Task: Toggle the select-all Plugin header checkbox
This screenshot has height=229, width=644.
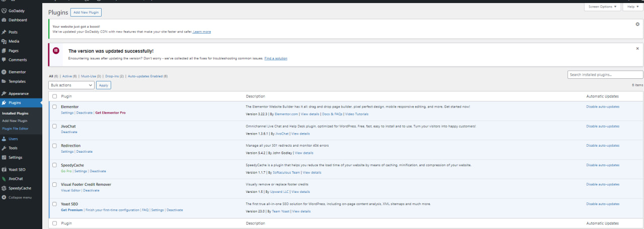Action: pos(55,96)
